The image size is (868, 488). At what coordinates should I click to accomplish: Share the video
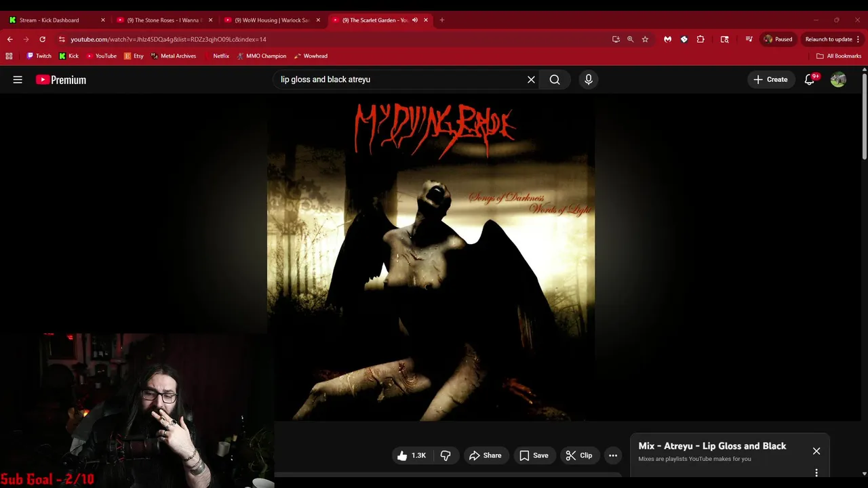pos(486,455)
